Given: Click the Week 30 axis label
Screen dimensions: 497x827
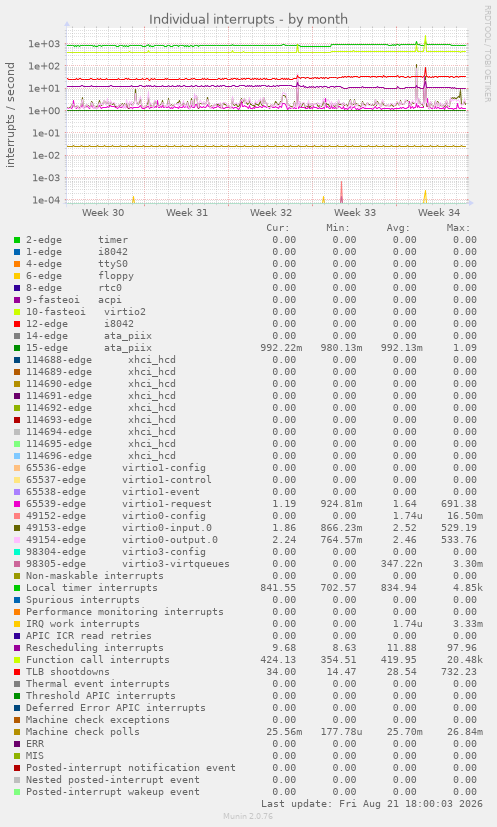Looking at the screenshot, I should (x=103, y=213).
